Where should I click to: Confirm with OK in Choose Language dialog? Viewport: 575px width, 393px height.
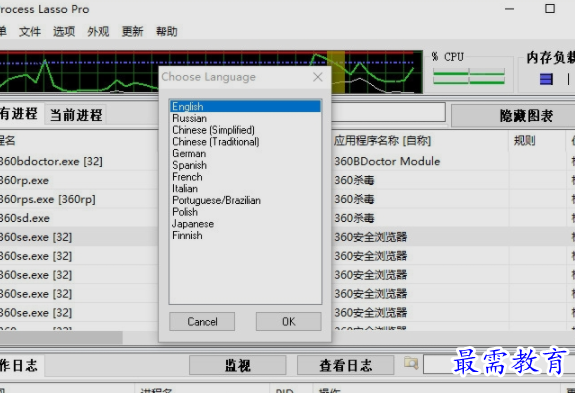289,322
